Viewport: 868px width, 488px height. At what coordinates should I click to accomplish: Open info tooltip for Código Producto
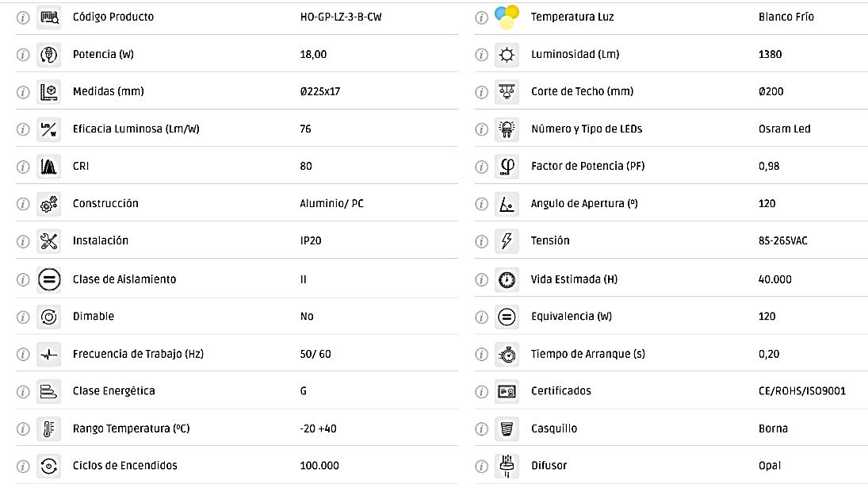(23, 17)
